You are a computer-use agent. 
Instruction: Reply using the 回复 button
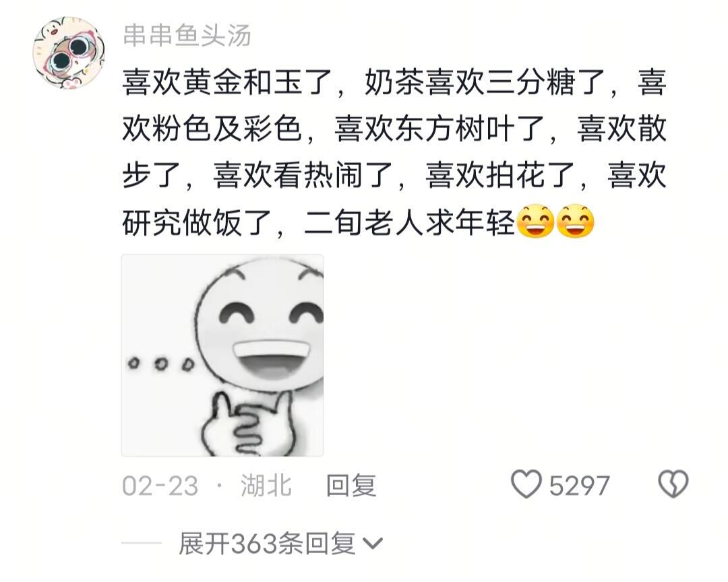click(x=351, y=486)
